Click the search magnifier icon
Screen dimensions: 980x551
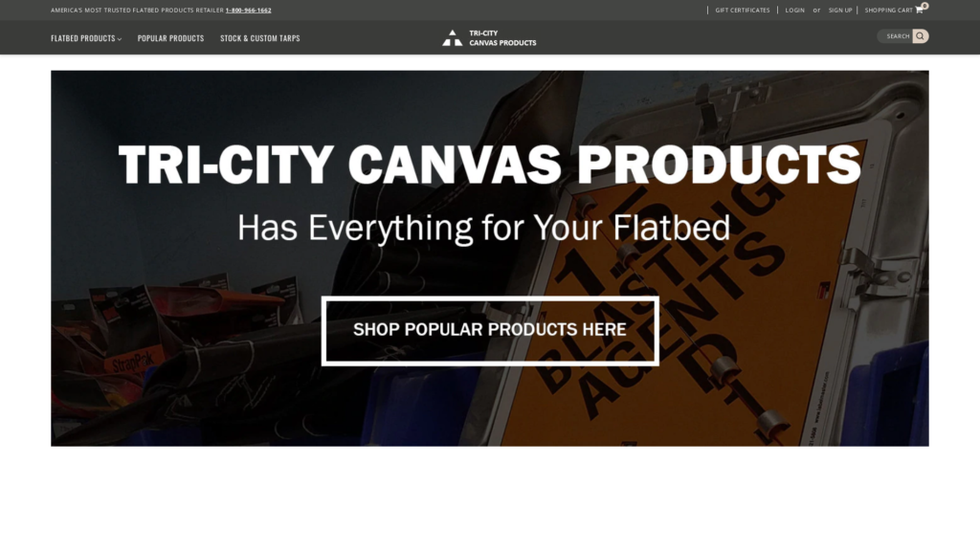[x=920, y=36]
